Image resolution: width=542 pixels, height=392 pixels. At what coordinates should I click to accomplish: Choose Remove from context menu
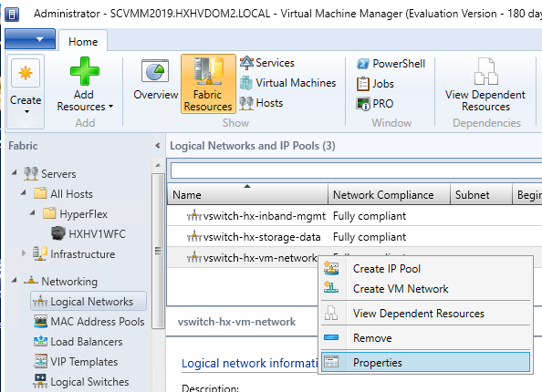[425, 338]
